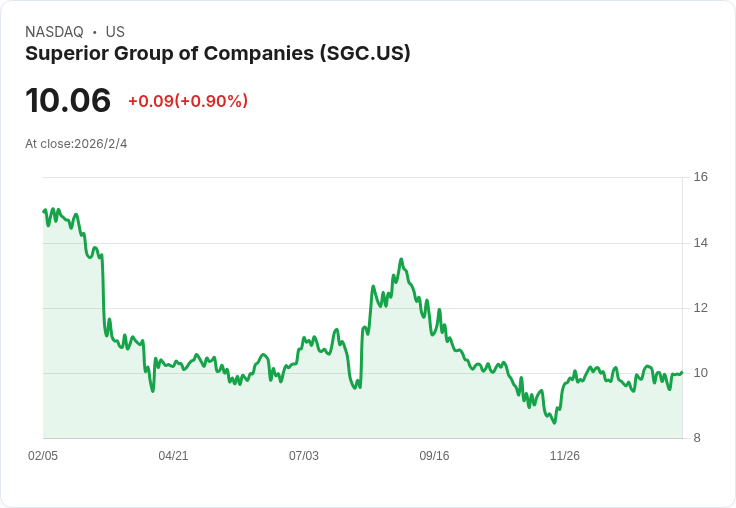Screen dimensions: 736x508
Task: Click the 02/05 date axis label
Action: click(43, 455)
